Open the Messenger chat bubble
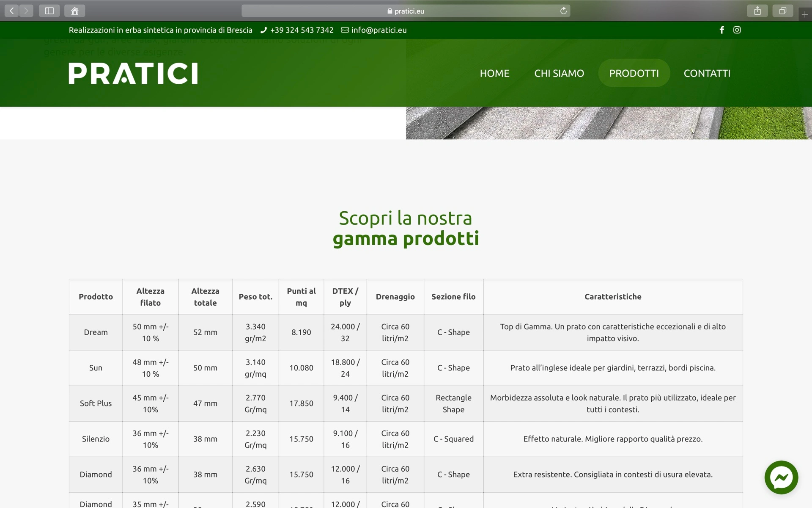The height and width of the screenshot is (508, 812). [781, 478]
